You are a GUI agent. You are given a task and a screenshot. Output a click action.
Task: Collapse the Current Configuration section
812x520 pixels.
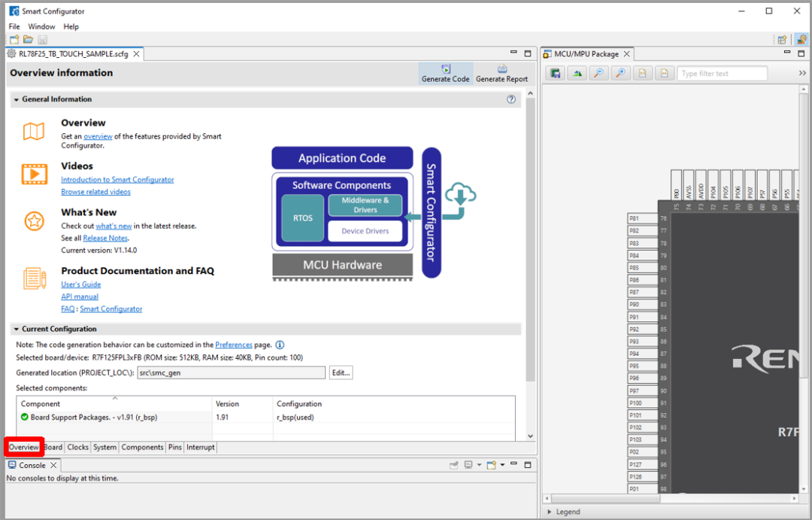point(17,329)
